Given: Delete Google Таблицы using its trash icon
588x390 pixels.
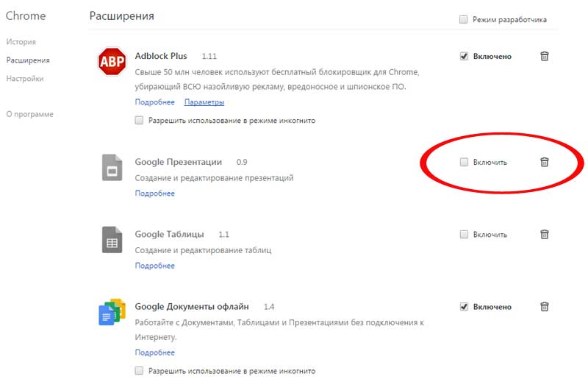Looking at the screenshot, I should [544, 235].
